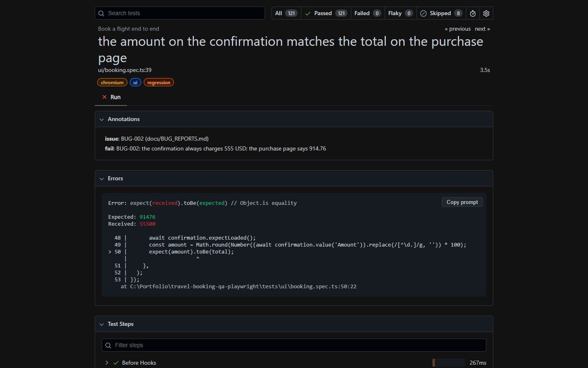
Task: Click the Before Hooks duration bar
Action: tap(448, 363)
